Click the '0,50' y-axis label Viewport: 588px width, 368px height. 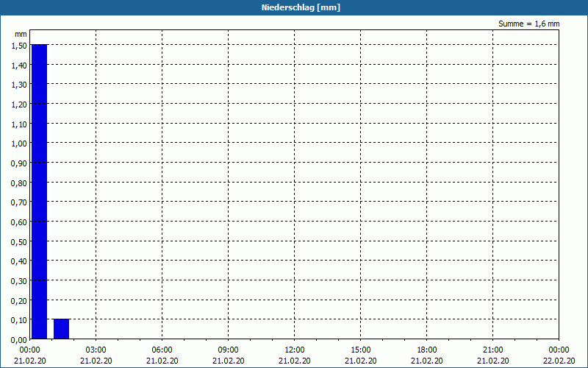(19, 242)
